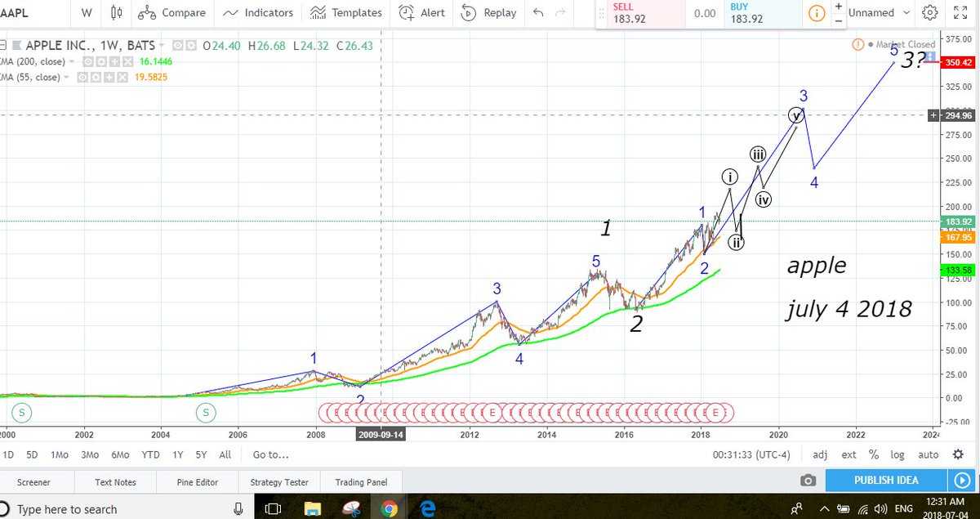The width and height of the screenshot is (980, 519).
Task: Open Windows Task View
Action: 273,508
